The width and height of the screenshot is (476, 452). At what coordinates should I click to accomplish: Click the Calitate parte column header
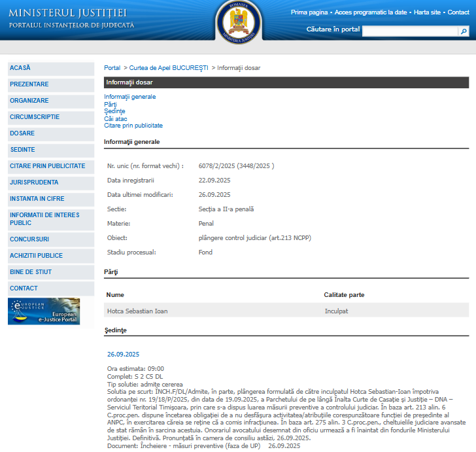pyautogui.click(x=344, y=295)
